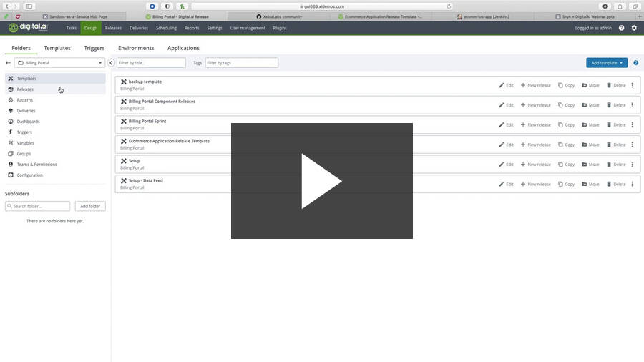Click the browser share icon

(x=620, y=6)
